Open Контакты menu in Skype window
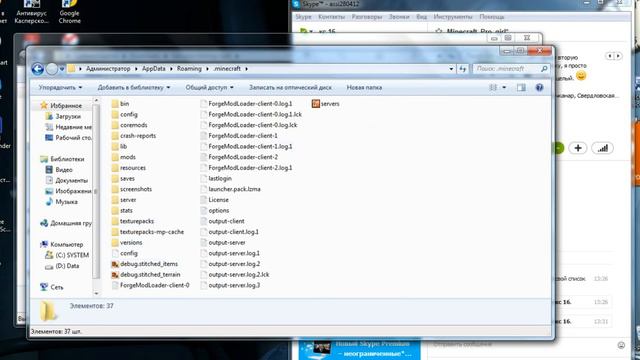The width and height of the screenshot is (640, 360). (x=331, y=17)
